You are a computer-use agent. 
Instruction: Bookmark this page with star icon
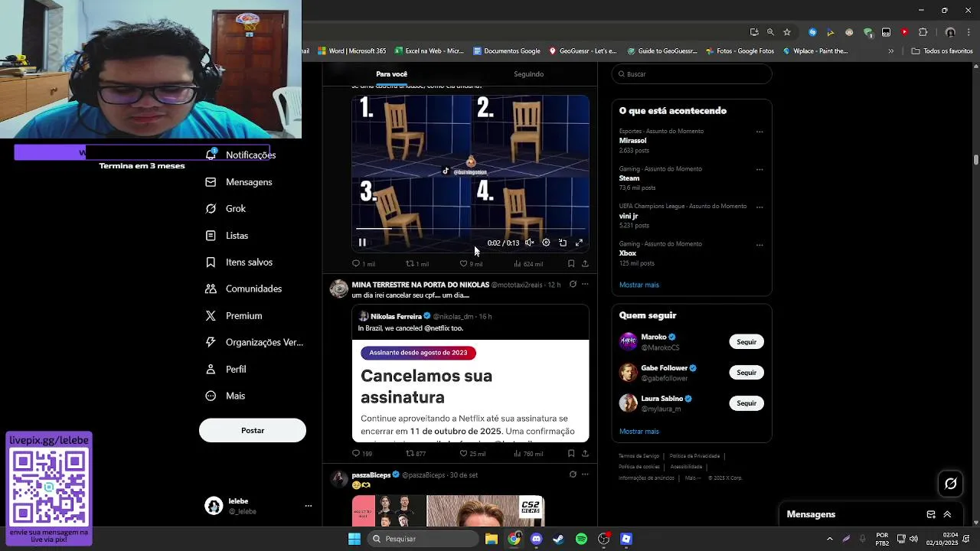tap(787, 32)
